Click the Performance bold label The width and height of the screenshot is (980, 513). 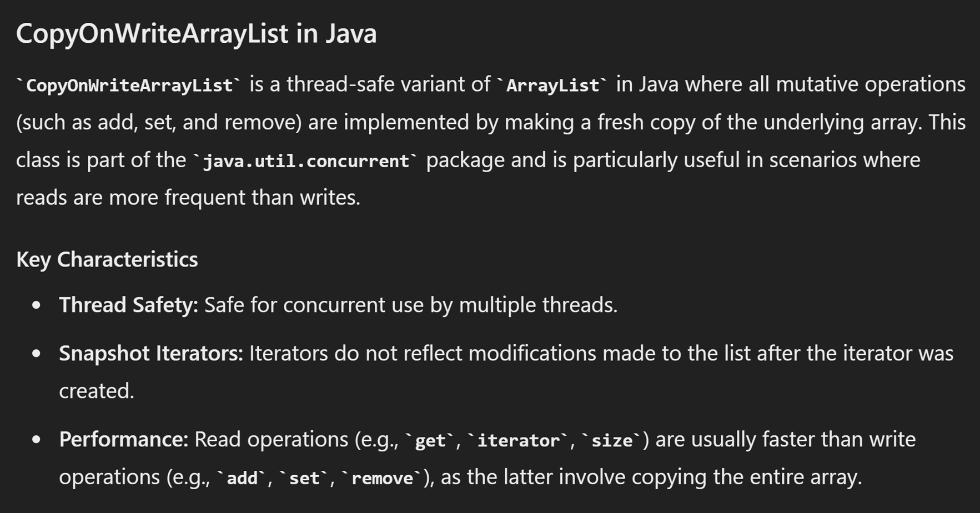124,439
